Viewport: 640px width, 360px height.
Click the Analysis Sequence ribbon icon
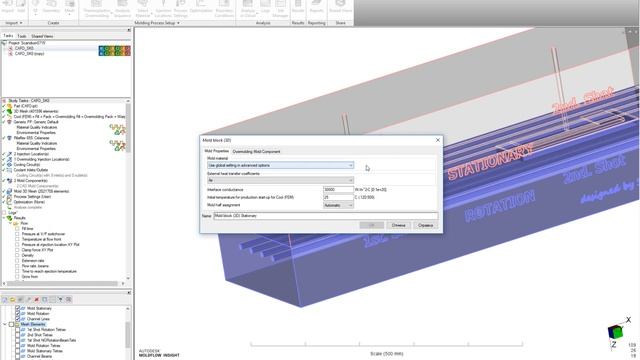click(x=122, y=8)
